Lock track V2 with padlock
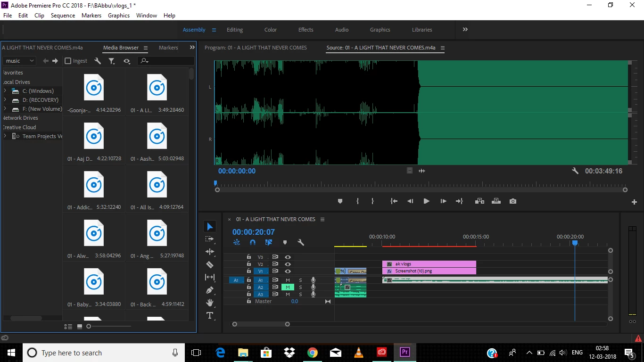 tap(249, 264)
